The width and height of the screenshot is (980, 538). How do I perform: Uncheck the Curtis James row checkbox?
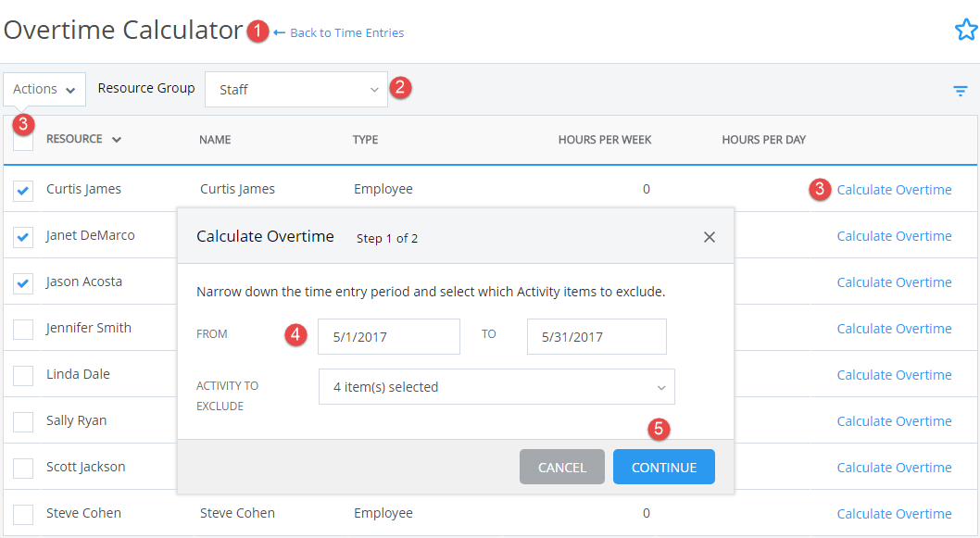(x=22, y=189)
